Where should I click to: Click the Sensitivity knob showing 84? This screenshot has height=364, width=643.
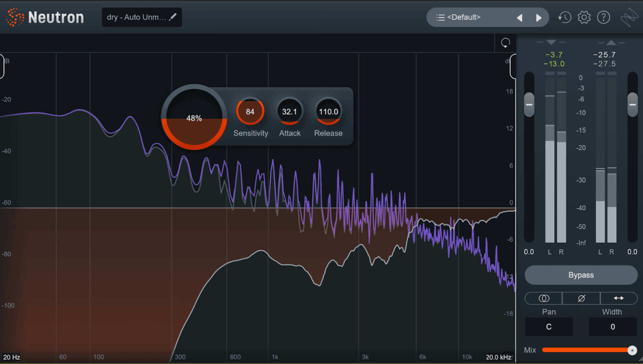coord(250,111)
